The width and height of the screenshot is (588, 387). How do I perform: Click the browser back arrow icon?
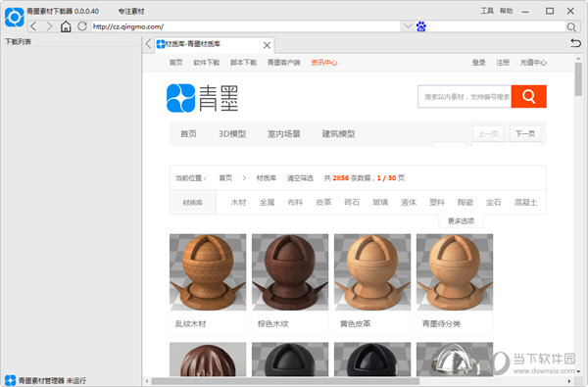tap(33, 26)
